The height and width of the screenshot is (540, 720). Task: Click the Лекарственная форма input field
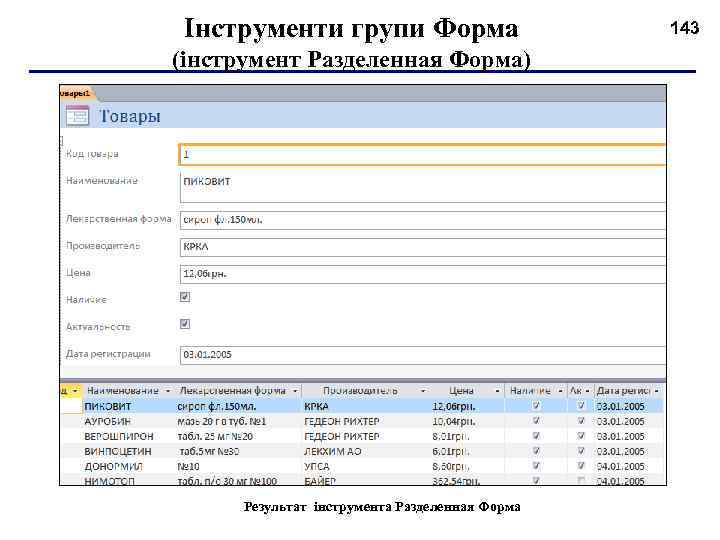pos(422,220)
